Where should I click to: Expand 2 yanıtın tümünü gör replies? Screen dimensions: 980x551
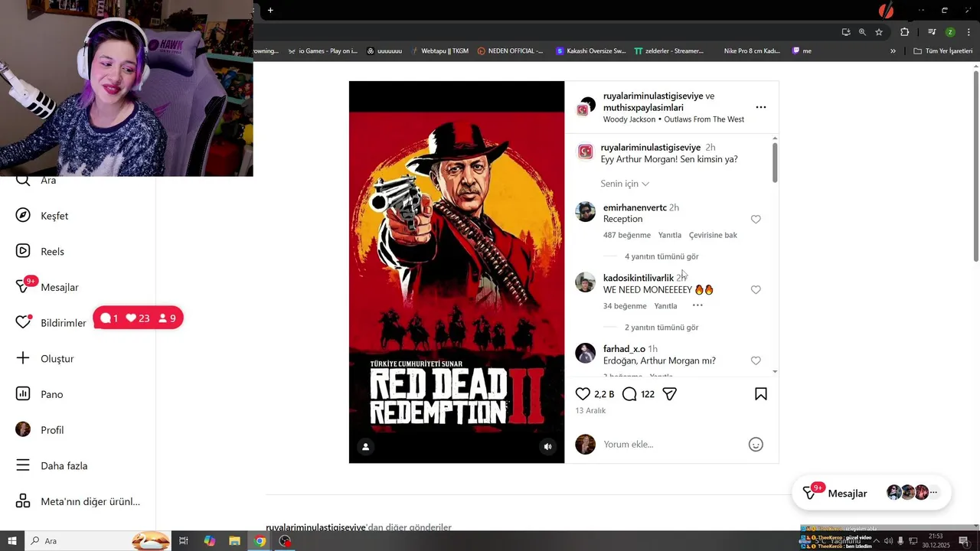click(x=661, y=328)
